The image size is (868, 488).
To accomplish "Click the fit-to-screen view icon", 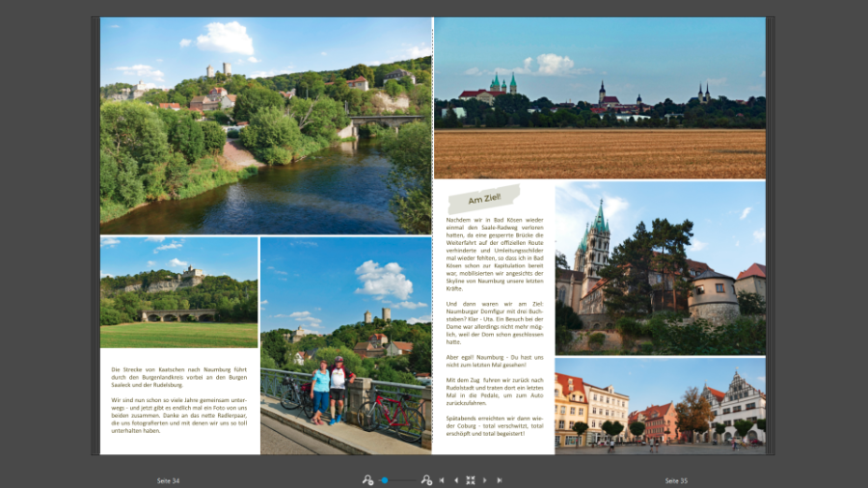I will tap(471, 479).
